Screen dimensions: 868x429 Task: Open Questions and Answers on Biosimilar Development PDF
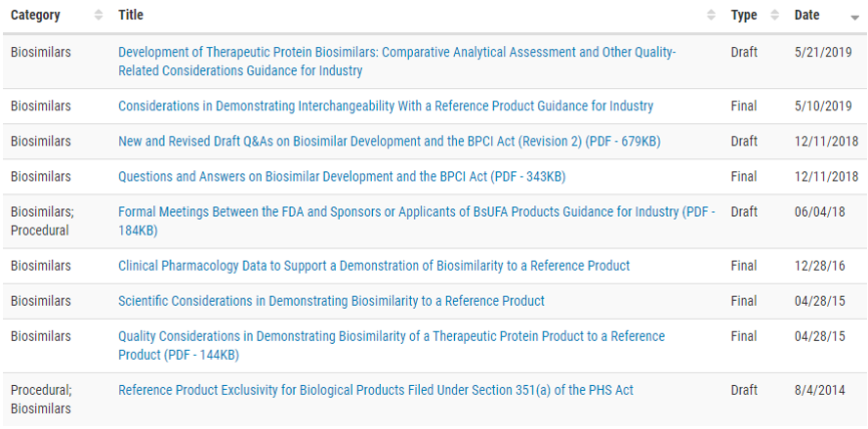pos(342,177)
